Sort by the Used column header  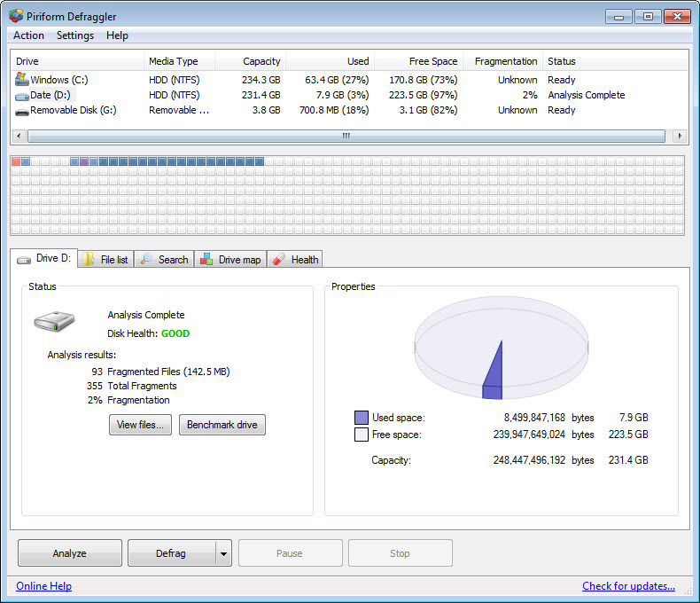[331, 61]
